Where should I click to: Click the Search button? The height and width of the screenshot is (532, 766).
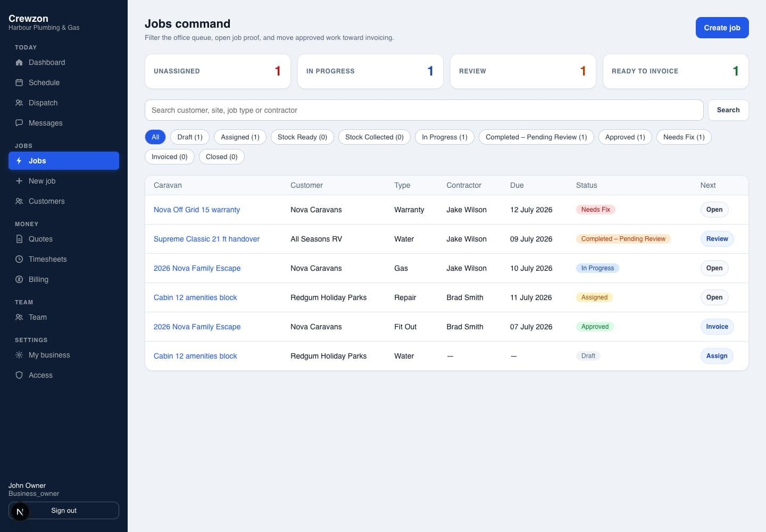(728, 110)
